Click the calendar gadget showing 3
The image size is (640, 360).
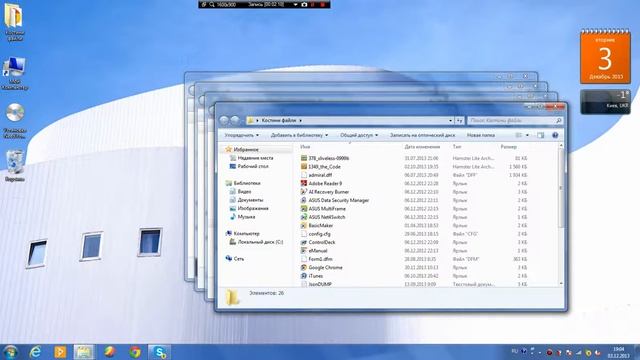click(605, 56)
